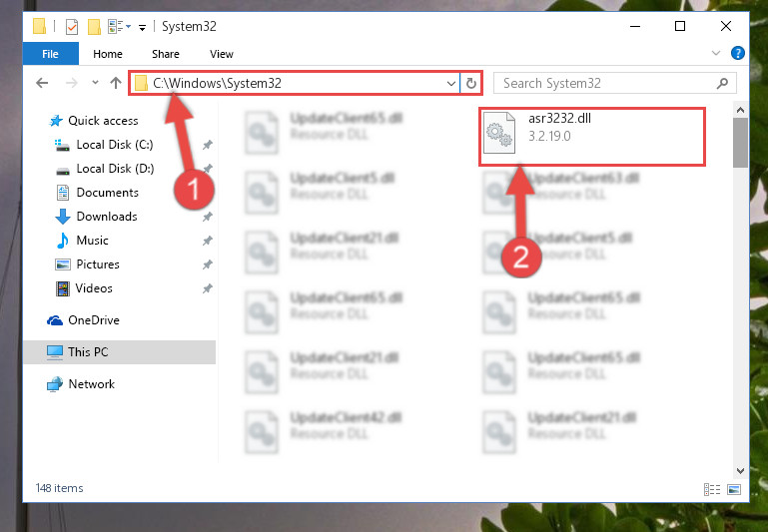Switch to details view button
768x532 pixels.
tap(712, 489)
